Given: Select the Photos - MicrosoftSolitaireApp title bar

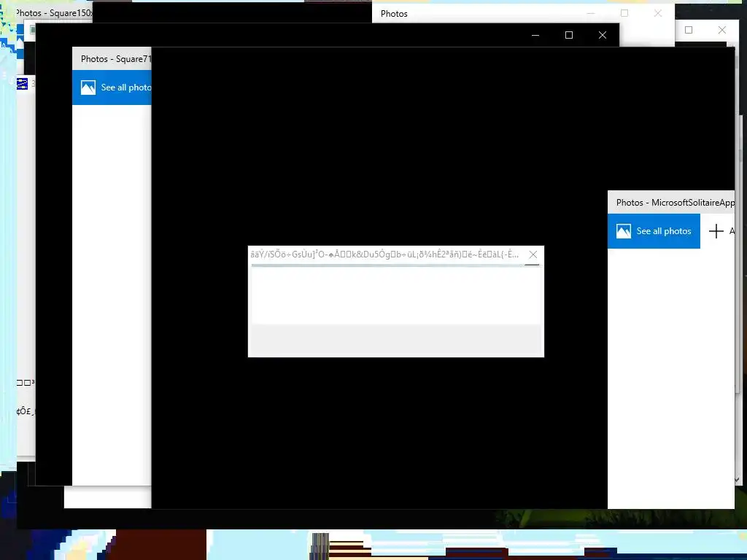Looking at the screenshot, I should 671,203.
